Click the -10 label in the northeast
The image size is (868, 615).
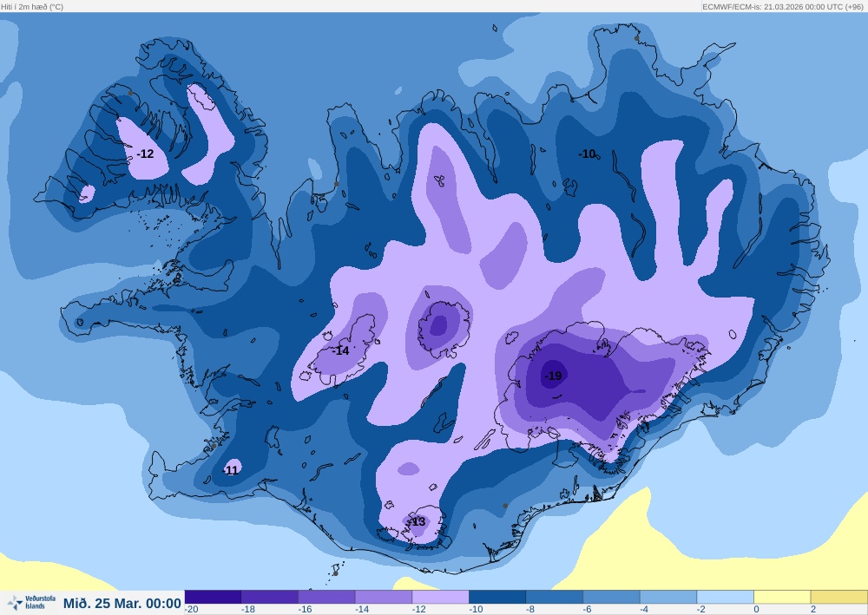click(587, 154)
